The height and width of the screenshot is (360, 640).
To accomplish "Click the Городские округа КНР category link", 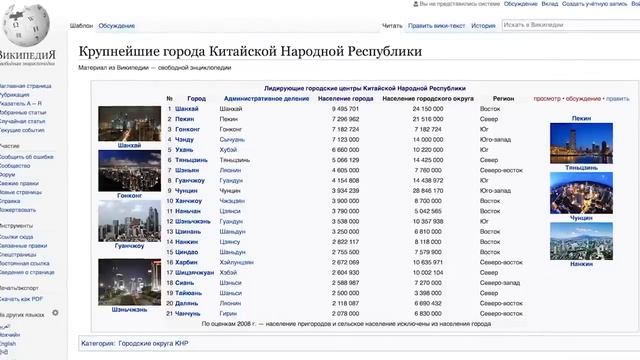I will [x=153, y=343].
